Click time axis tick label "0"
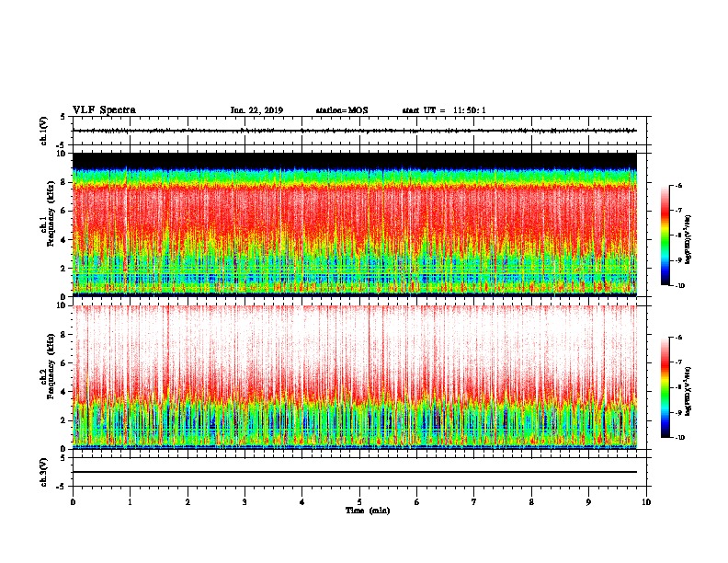Image resolution: width=728 pixels, height=563 pixels. (73, 502)
